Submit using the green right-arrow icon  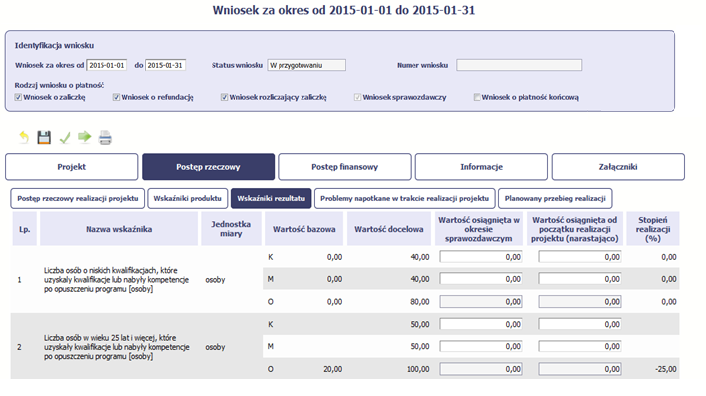(x=85, y=136)
